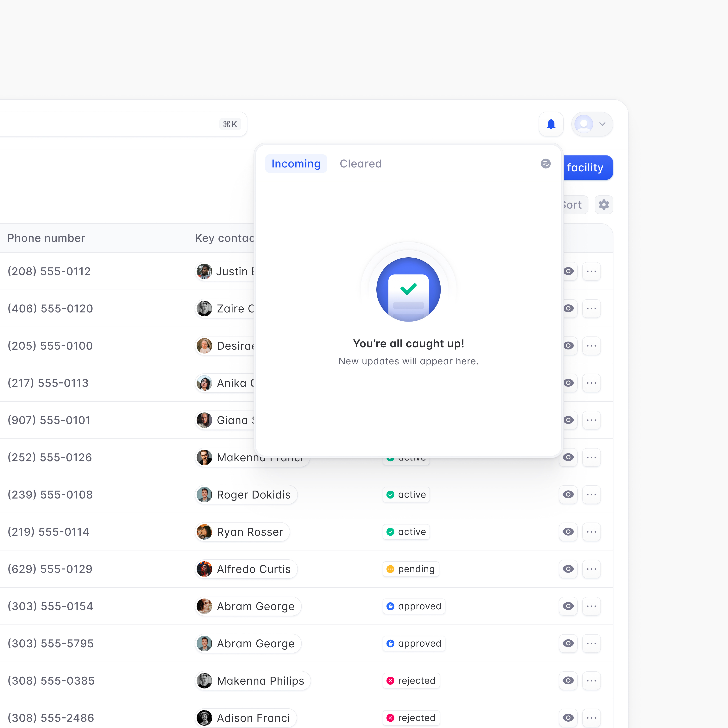Click the pending status badge on Alfredo Curtis

coord(411,569)
